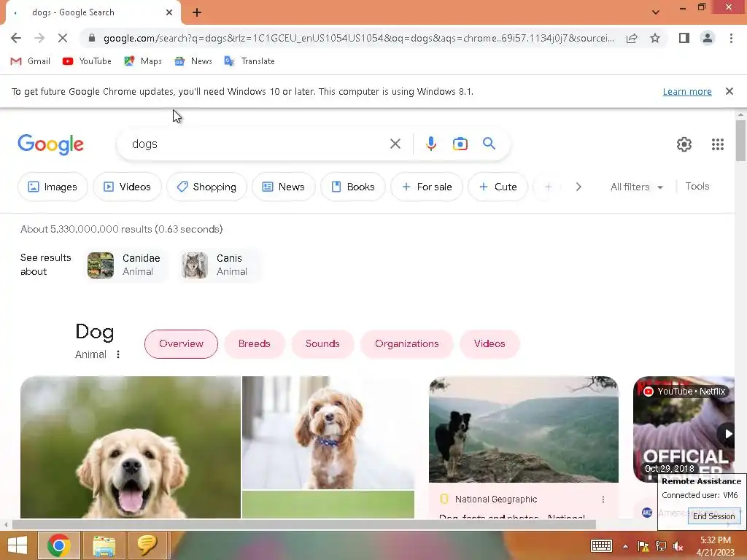This screenshot has height=560, width=747.
Task: Add For sale to the search
Action: tap(427, 187)
